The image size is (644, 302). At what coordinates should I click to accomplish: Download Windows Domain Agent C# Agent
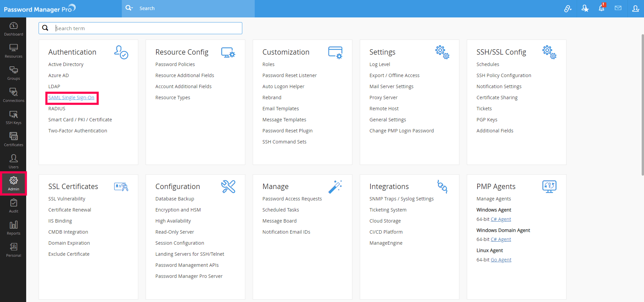[x=501, y=239]
